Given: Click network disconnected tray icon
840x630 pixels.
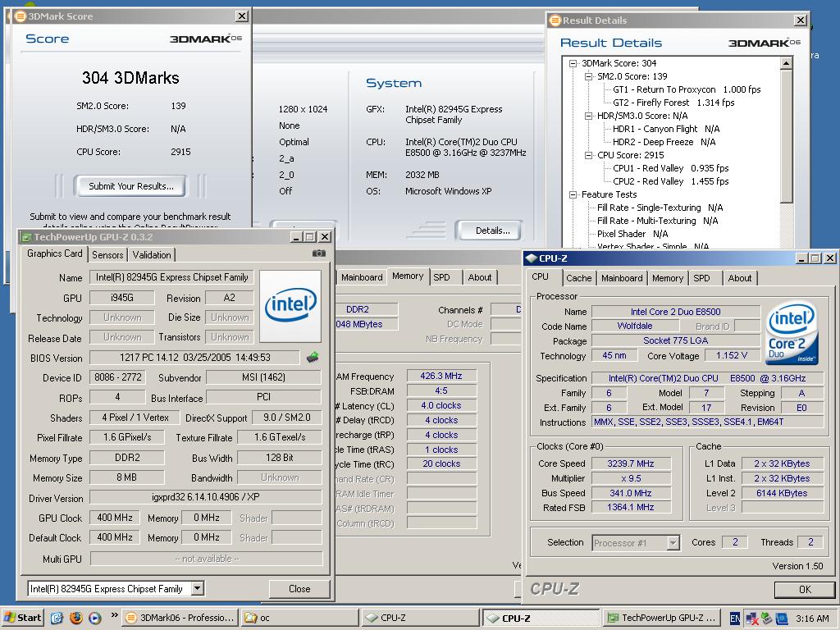Looking at the screenshot, I should 751,619.
